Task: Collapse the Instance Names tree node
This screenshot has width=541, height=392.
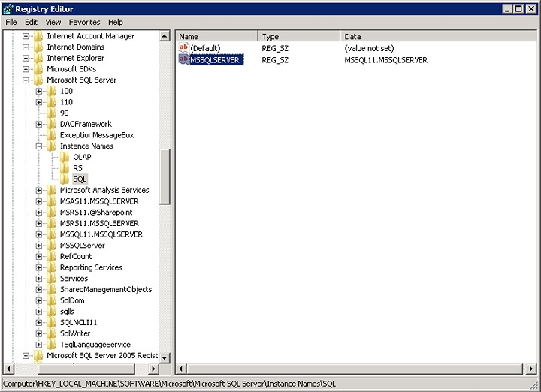Action: [x=39, y=146]
